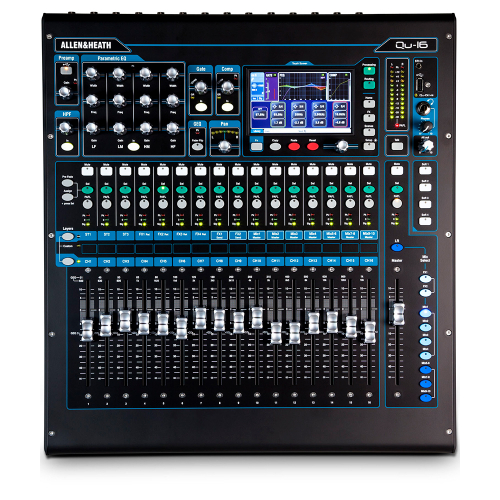Open the Scenes screen key
Screen dimensions: 500x500
369,132
